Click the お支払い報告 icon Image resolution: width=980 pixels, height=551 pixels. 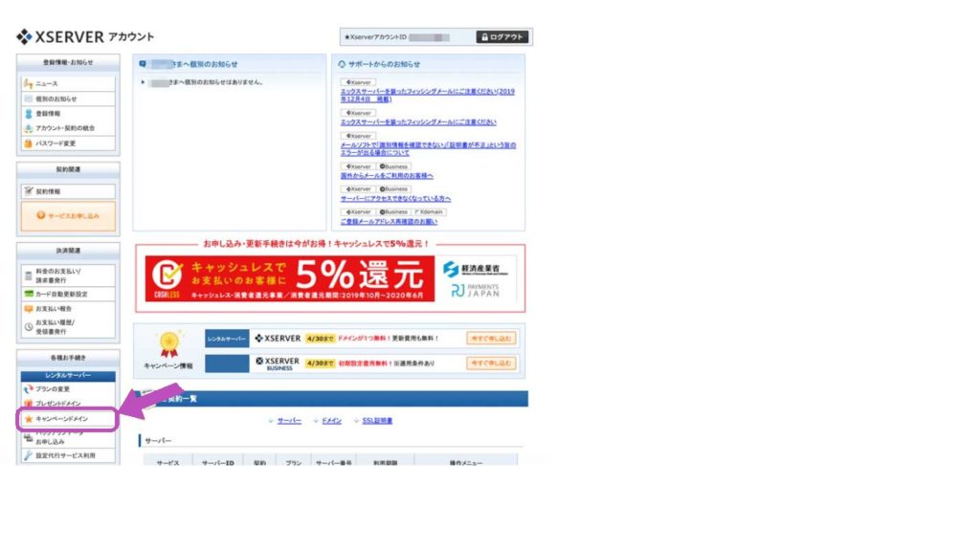pos(28,309)
